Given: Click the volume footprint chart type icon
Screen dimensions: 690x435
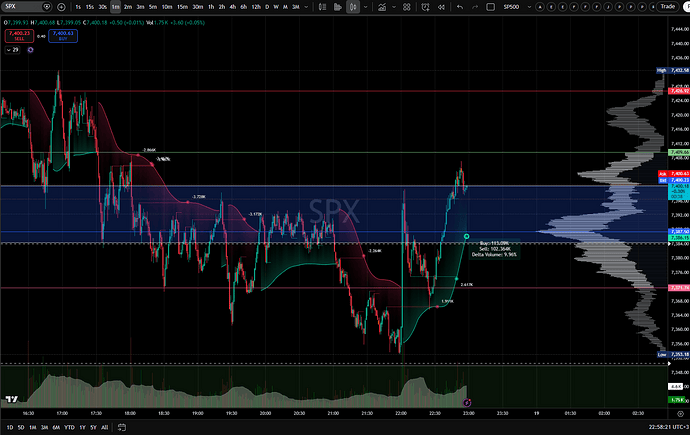Looking at the screenshot, I should pyautogui.click(x=338, y=7).
